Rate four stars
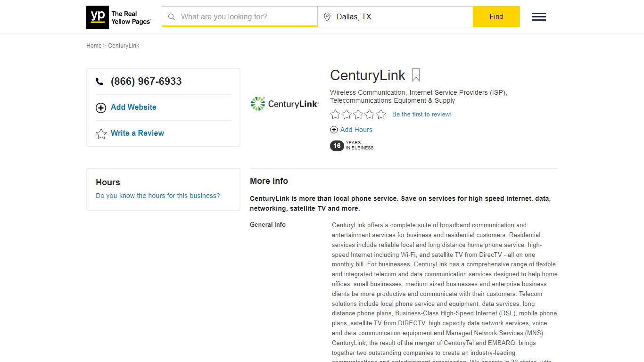Image resolution: width=644 pixels, height=362 pixels. click(x=370, y=114)
